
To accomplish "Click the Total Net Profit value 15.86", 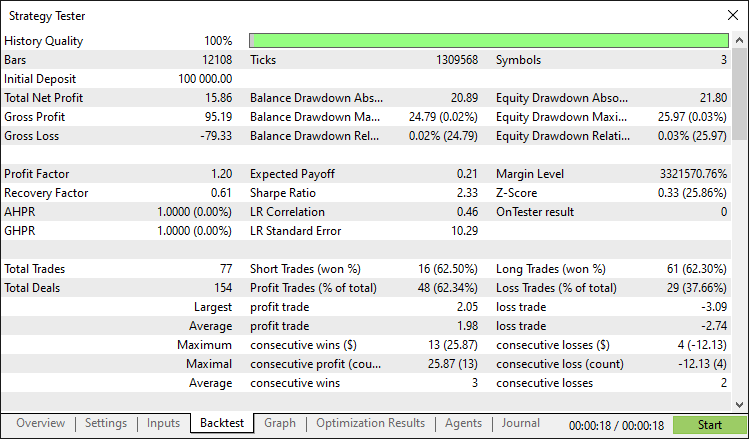I will click(219, 98).
